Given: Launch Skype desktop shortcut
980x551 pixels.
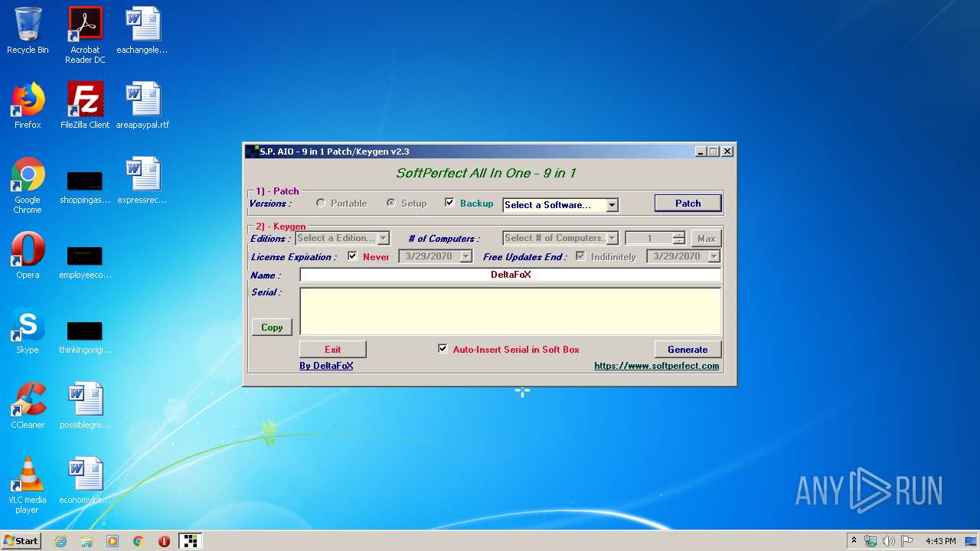Looking at the screenshot, I should 28,331.
